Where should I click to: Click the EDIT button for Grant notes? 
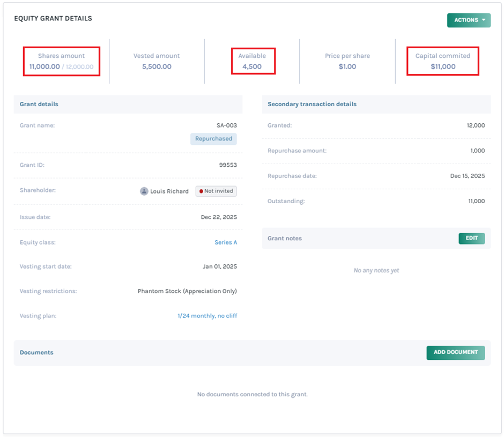click(x=471, y=239)
